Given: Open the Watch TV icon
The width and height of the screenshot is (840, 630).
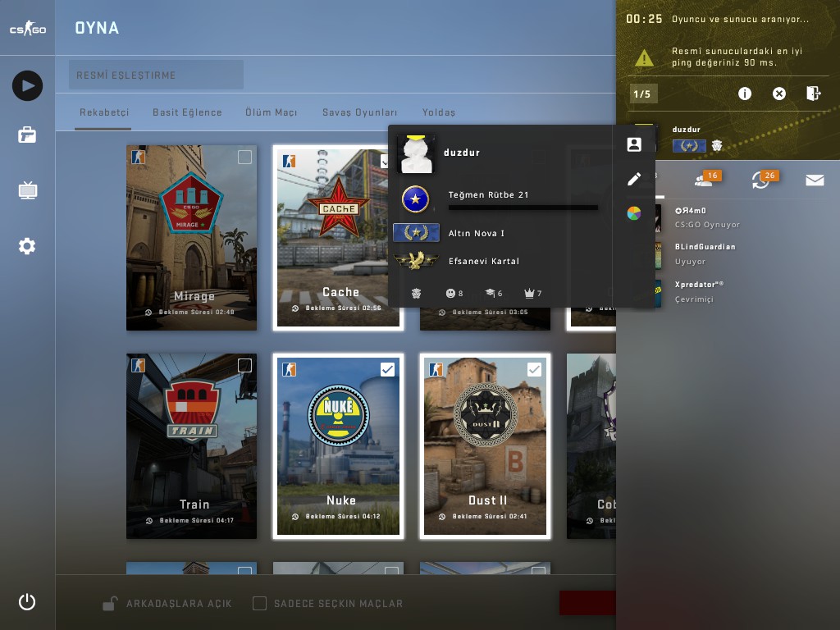Looking at the screenshot, I should pyautogui.click(x=27, y=190).
